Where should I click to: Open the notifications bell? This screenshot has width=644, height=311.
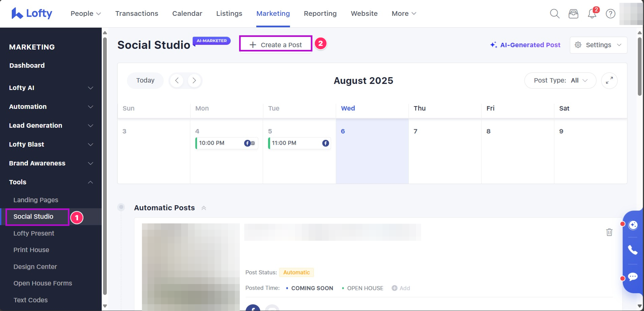pyautogui.click(x=592, y=14)
